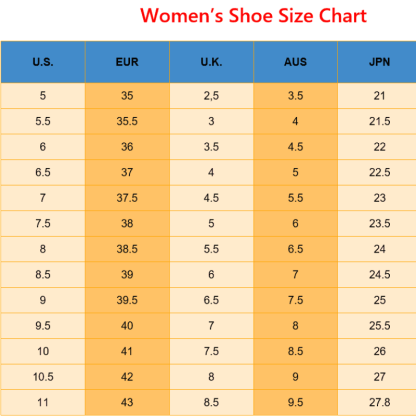Select the EUR 35.5 cell
This screenshot has height=416, width=416.
(x=127, y=121)
